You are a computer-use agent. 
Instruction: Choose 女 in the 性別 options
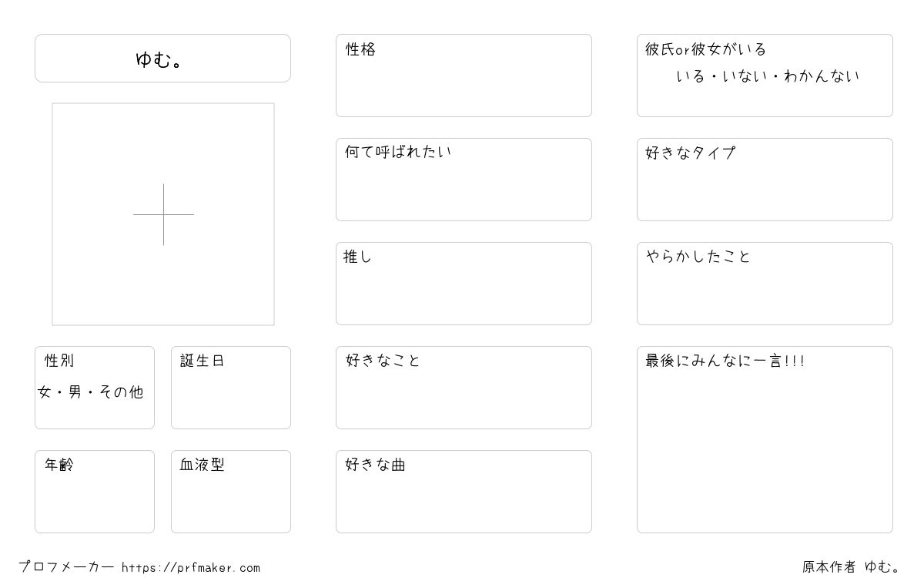(45, 392)
